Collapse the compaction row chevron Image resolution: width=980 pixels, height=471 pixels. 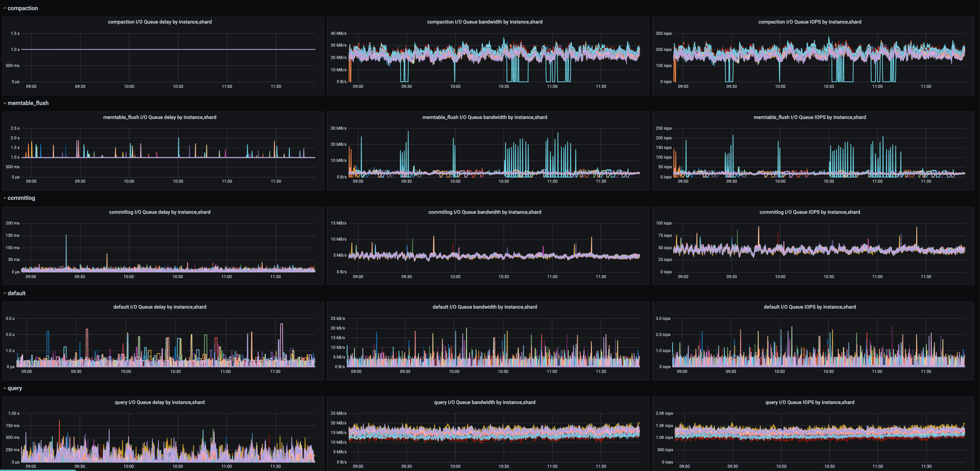pyautogui.click(x=5, y=8)
